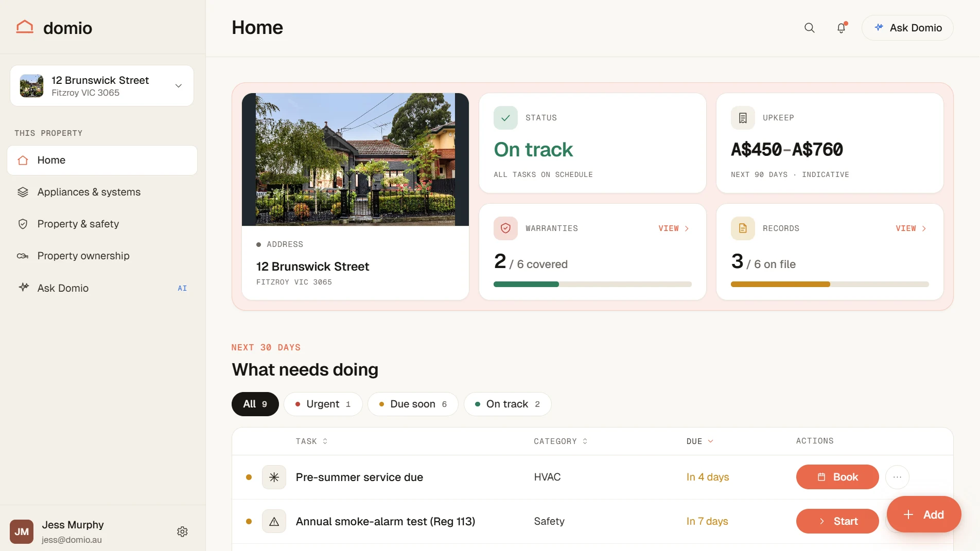Click the AI badge on Ask Domio
The height and width of the screenshot is (551, 980).
tap(182, 288)
